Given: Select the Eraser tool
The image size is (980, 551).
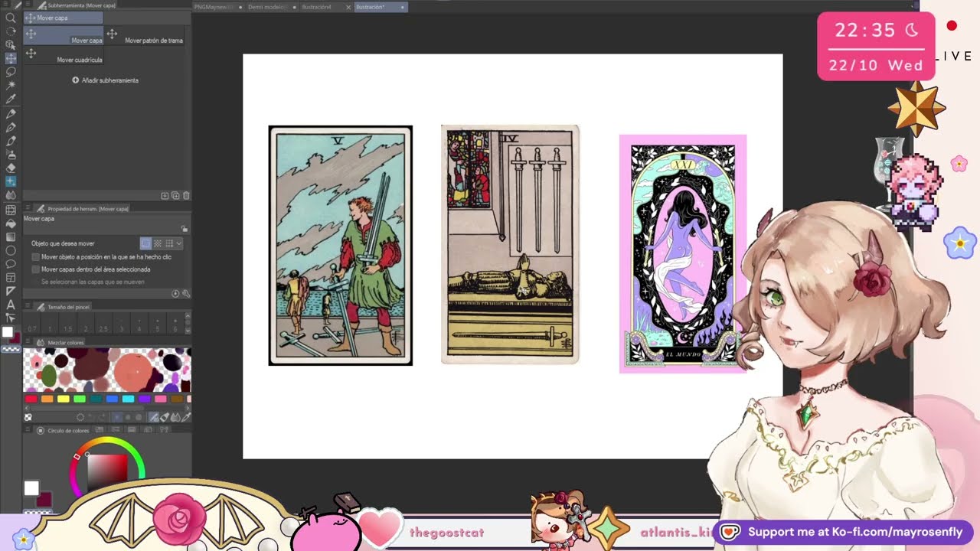Looking at the screenshot, I should (11, 168).
